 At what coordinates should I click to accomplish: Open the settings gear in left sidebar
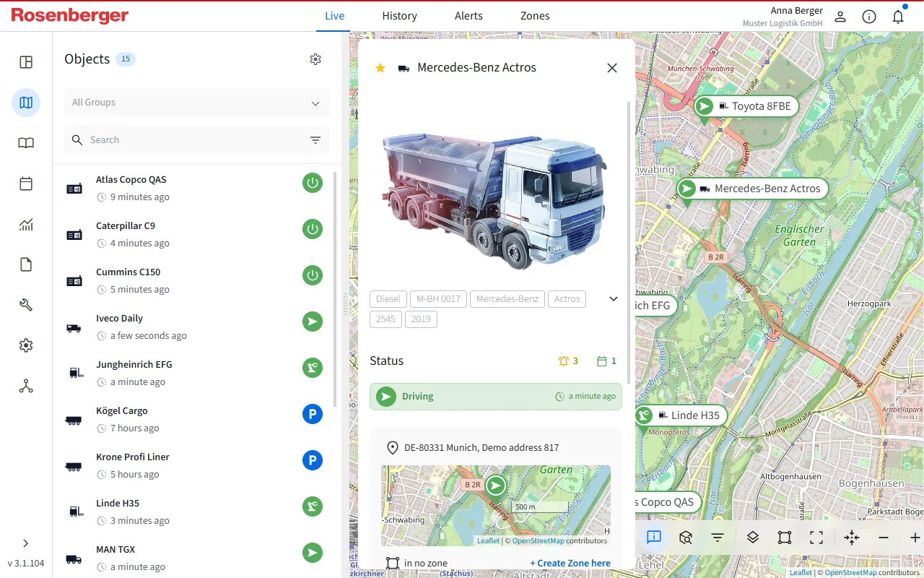coord(26,345)
